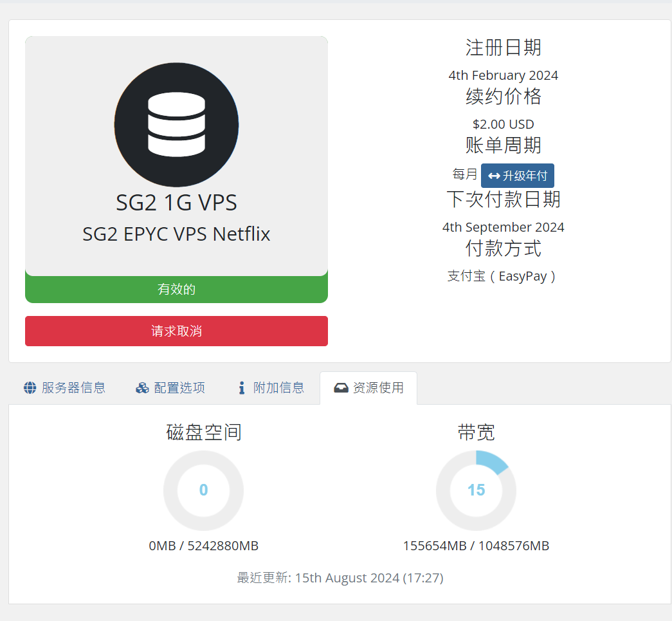Image resolution: width=672 pixels, height=621 pixels.
Task: Click the red 请求取消 button
Action: (x=177, y=331)
